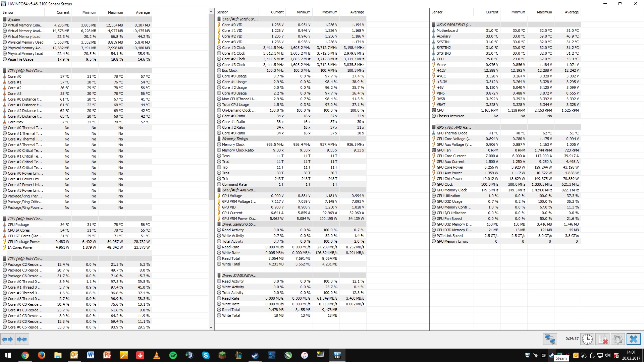Click the sheet with red X icon

(603, 339)
